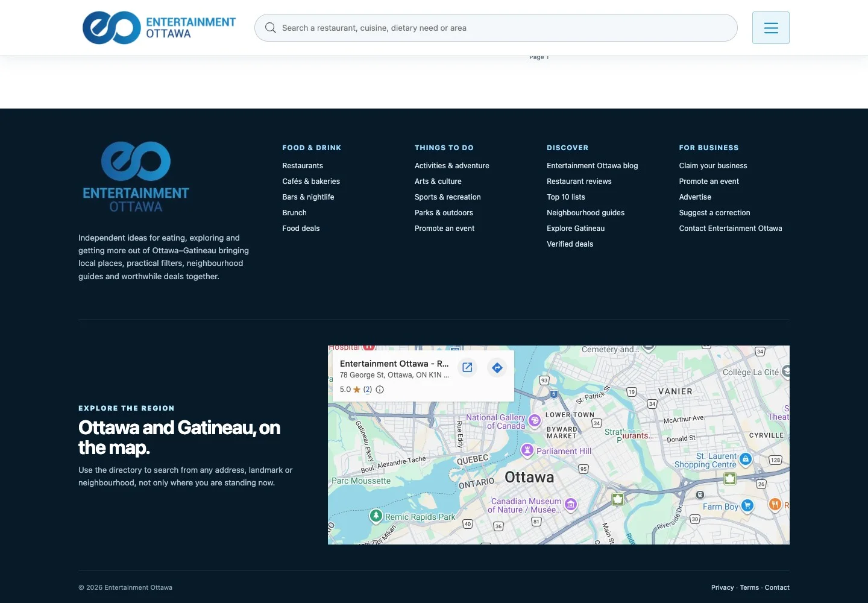The width and height of the screenshot is (868, 603).
Task: Go to Arts & culture
Action: pos(438,182)
